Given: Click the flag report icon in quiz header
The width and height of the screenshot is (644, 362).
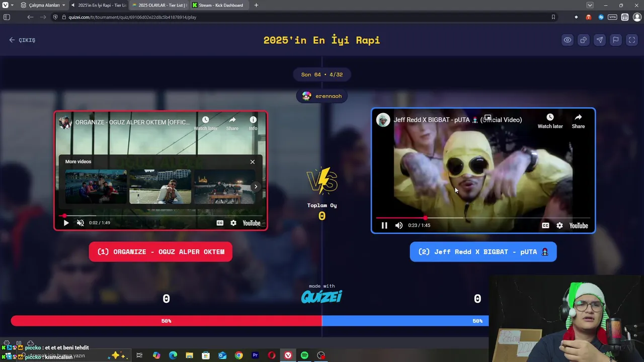Looking at the screenshot, I should tap(615, 40).
